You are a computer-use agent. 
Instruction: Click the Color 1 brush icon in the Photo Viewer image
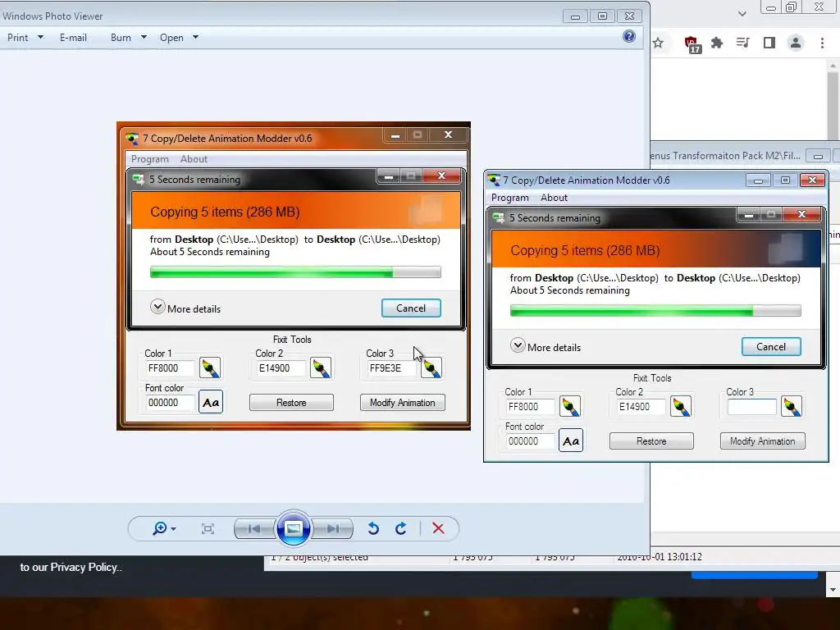click(x=210, y=368)
